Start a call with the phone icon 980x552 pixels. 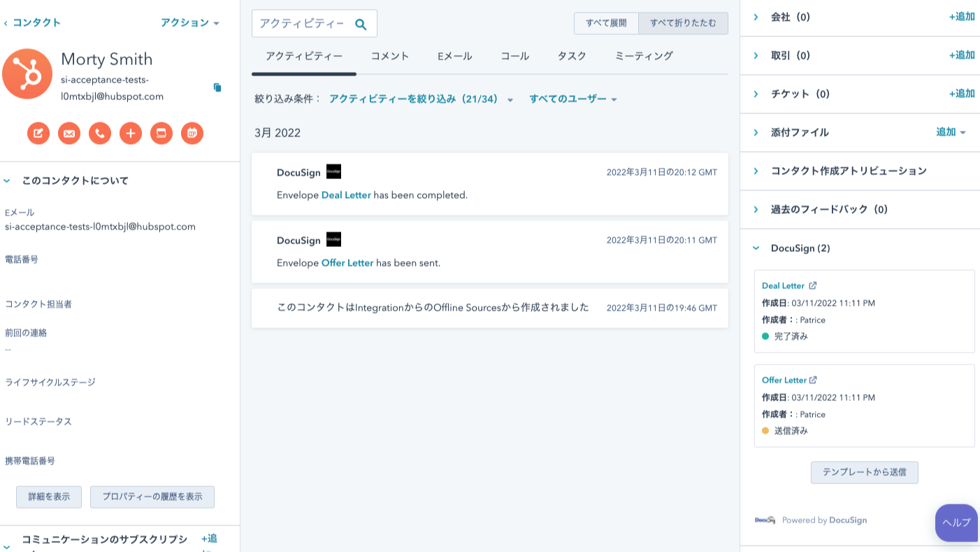(x=100, y=133)
